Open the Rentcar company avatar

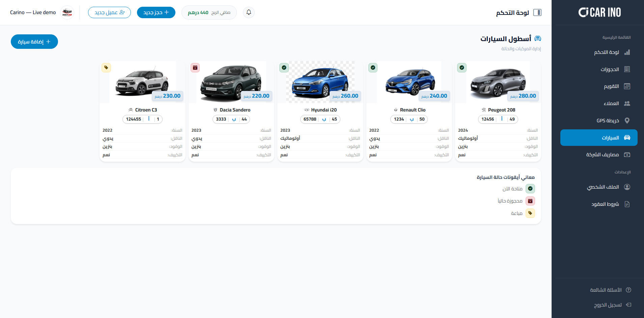tap(67, 12)
